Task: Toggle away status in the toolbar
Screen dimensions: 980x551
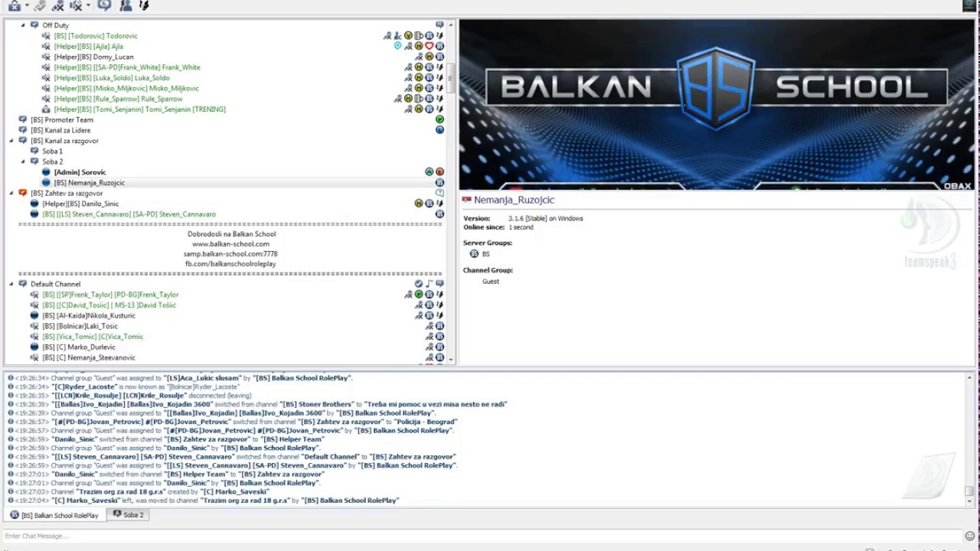Action: [15, 5]
